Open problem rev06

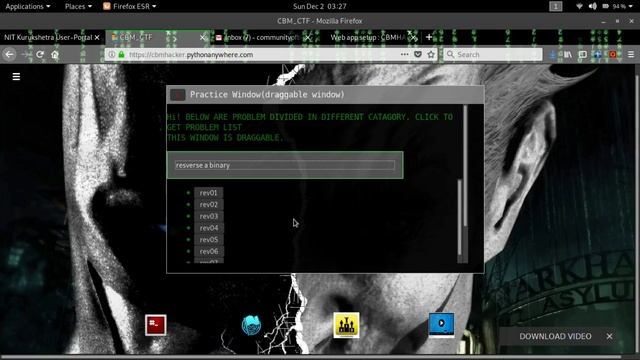[x=209, y=251]
